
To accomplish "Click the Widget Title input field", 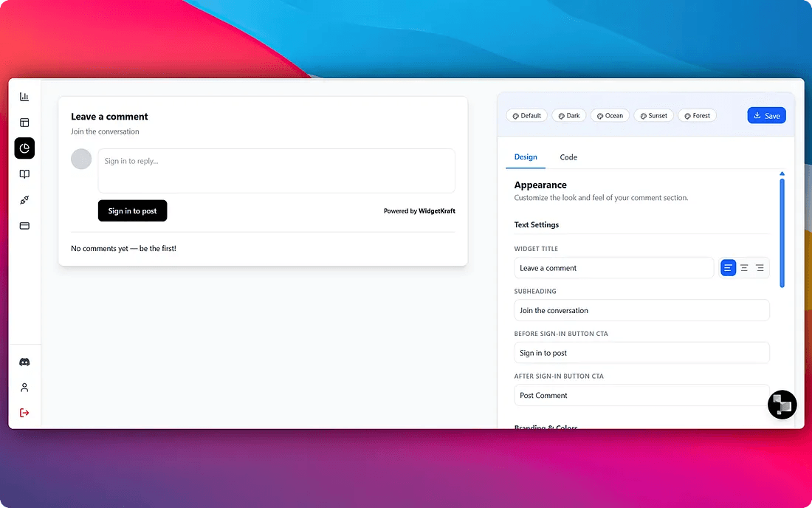I will pos(613,267).
